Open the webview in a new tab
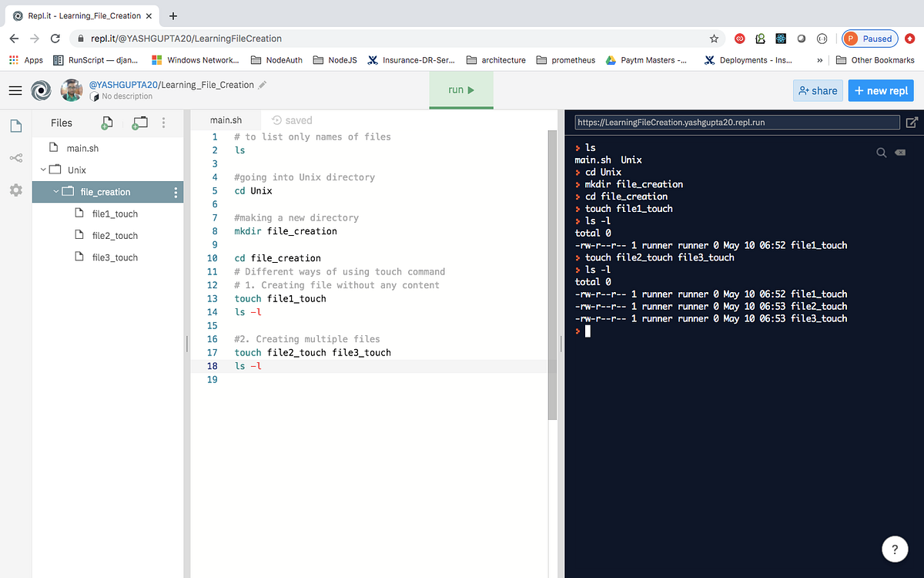 click(x=912, y=122)
